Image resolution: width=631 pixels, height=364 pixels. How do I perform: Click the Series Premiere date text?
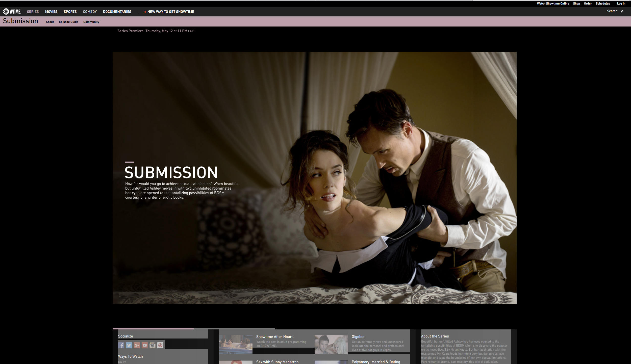pyautogui.click(x=157, y=31)
